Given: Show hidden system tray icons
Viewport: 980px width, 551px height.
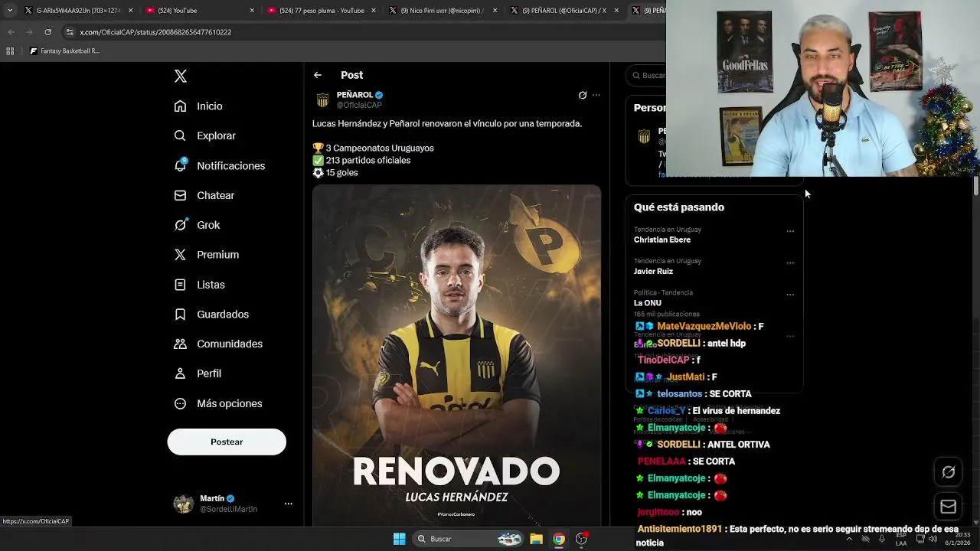Looking at the screenshot, I should [848, 539].
